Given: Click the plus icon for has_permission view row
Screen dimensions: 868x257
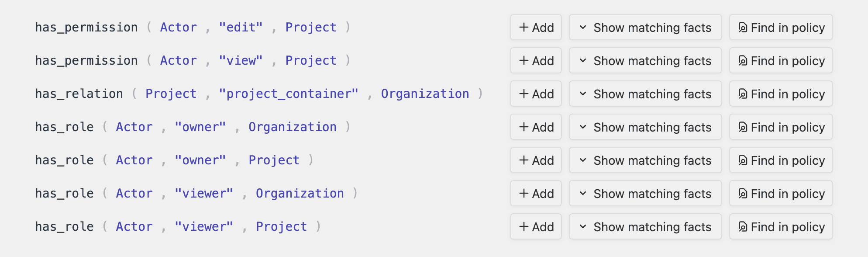Looking at the screenshot, I should click(x=524, y=61).
